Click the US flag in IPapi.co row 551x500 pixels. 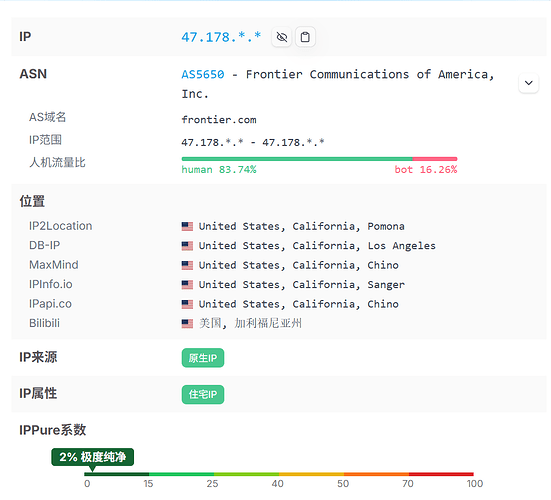click(x=187, y=304)
